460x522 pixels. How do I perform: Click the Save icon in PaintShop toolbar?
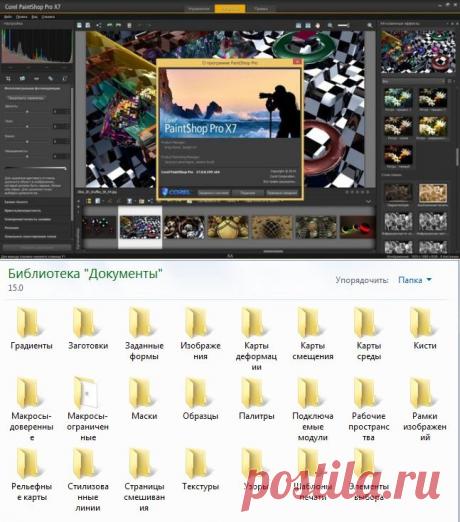tap(79, 25)
